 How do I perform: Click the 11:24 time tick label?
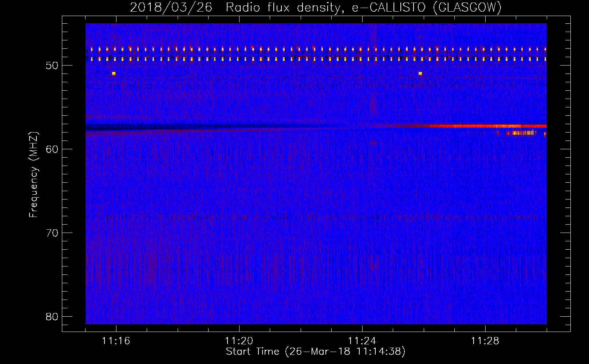tap(362, 341)
